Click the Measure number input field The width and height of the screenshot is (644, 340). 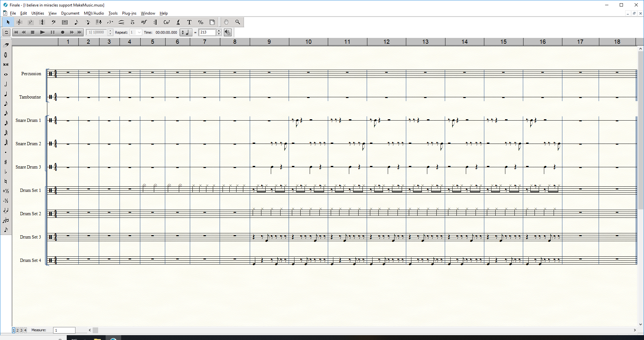(64, 330)
